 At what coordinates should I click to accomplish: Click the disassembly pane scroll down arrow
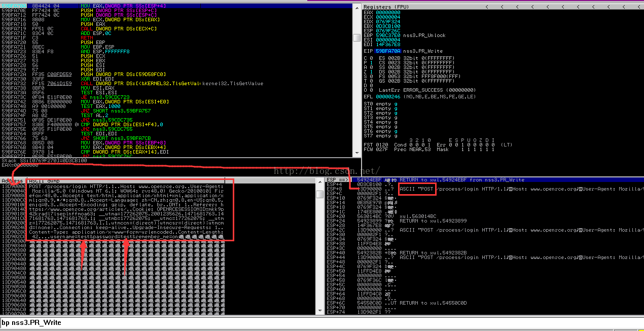[358, 154]
